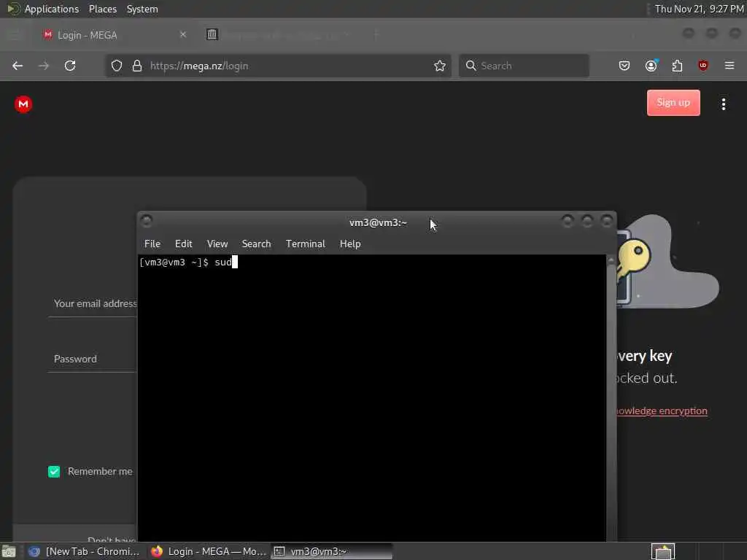
Task: Open the workspace switcher icon
Action: (662, 552)
